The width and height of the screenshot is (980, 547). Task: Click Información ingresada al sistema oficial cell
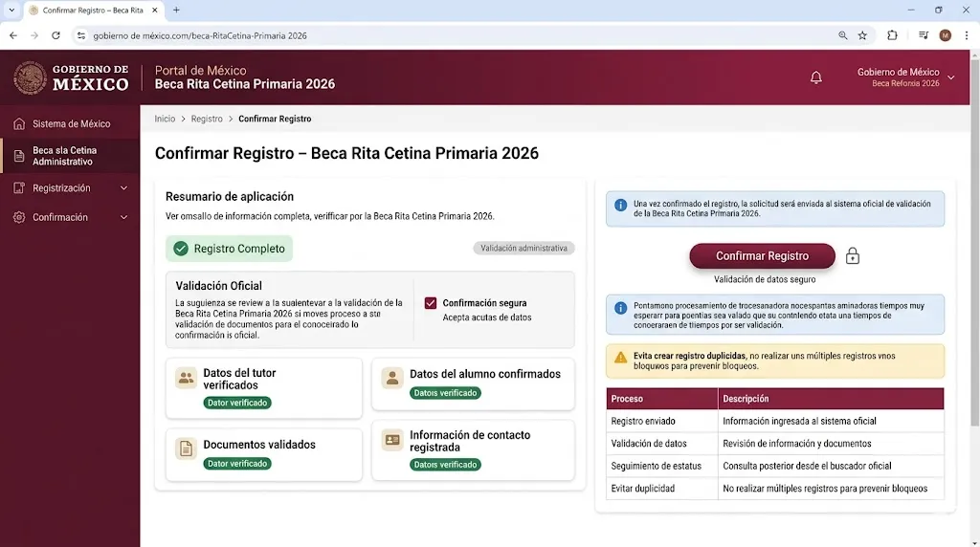(x=831, y=421)
